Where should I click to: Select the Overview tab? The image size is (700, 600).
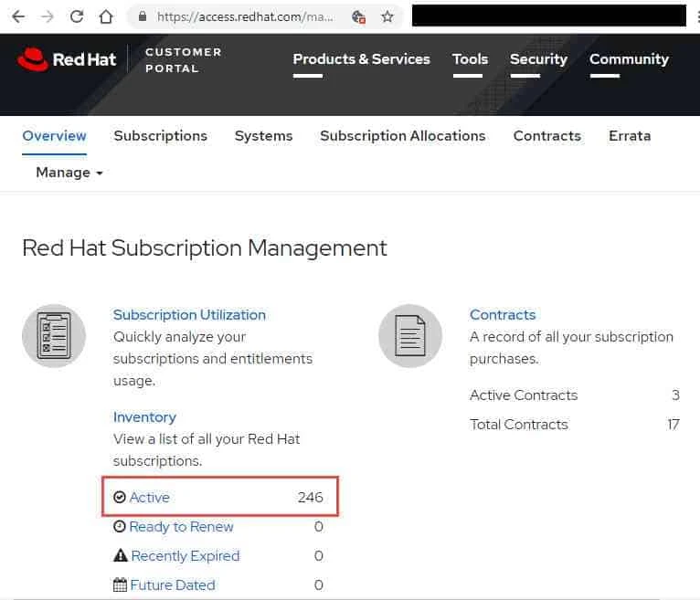point(54,135)
